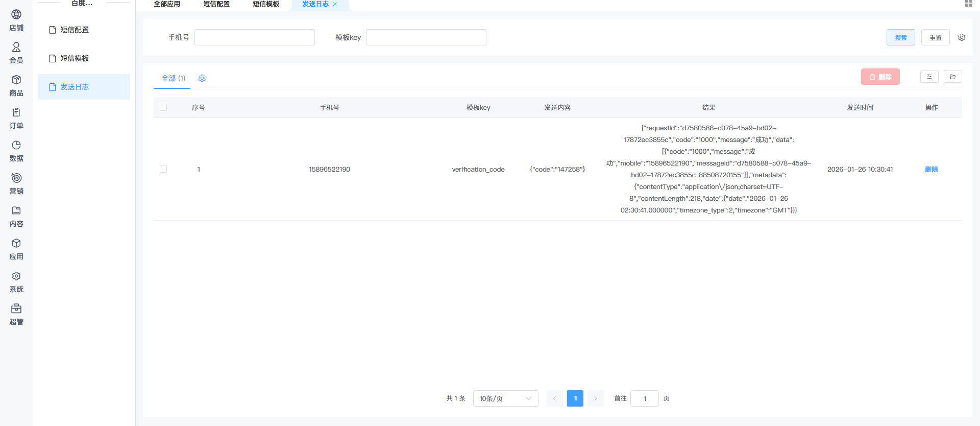The height and width of the screenshot is (426, 980).
Task: Switch to the 短信配置 top tab
Action: [x=216, y=4]
